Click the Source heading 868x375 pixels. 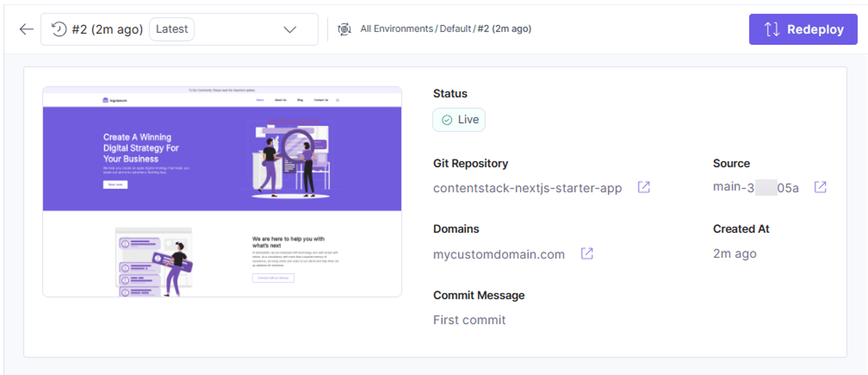(731, 163)
